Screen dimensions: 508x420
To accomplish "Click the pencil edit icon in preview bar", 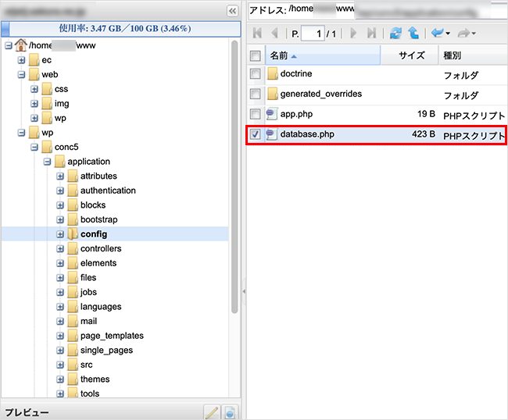I will [211, 411].
